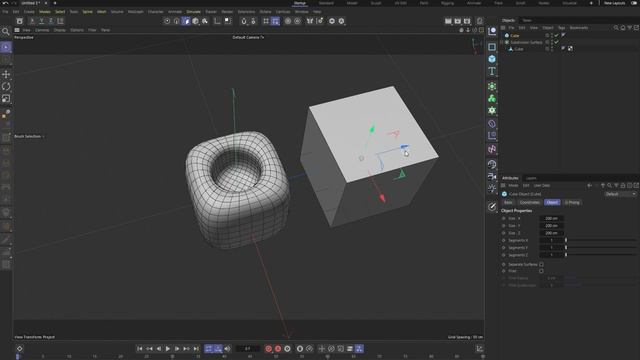
Task: Toggle green checkmark on top Cube object
Action: tap(556, 36)
